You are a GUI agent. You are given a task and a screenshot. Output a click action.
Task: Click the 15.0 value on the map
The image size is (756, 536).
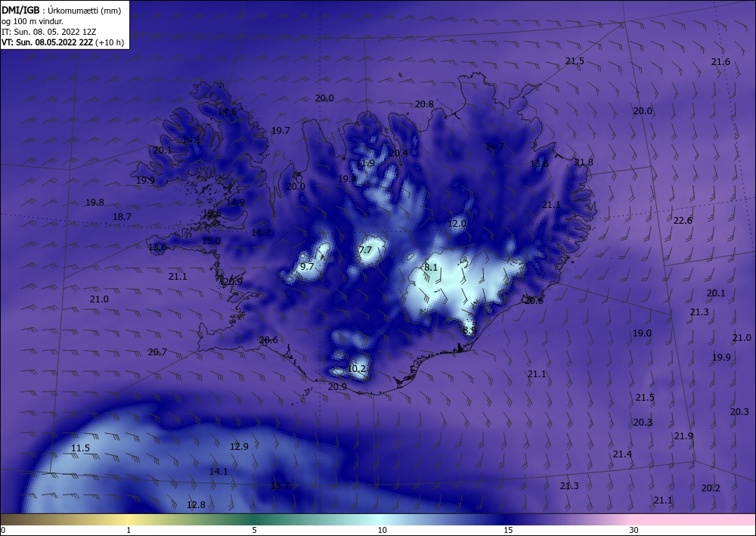tap(211, 240)
